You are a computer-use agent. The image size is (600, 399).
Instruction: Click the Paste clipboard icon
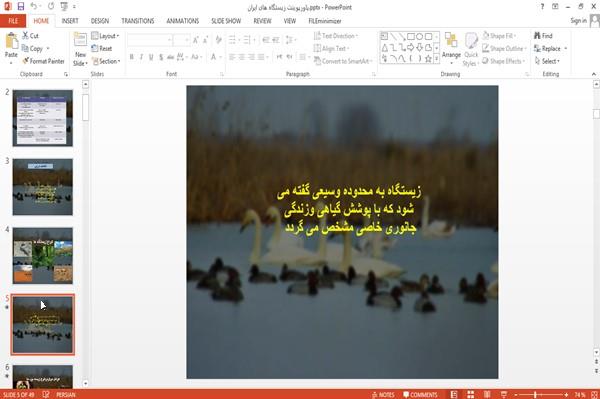tap(11, 41)
